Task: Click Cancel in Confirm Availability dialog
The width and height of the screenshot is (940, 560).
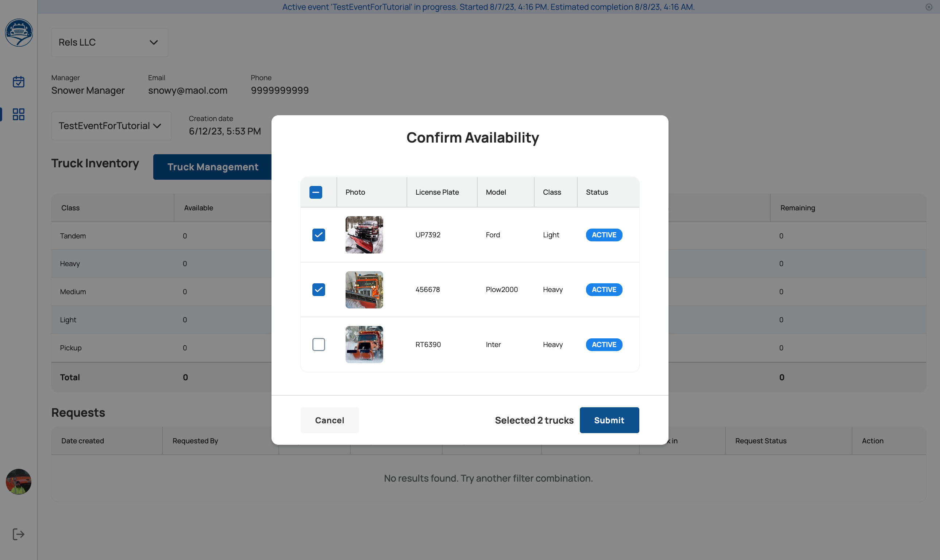Action: click(329, 420)
